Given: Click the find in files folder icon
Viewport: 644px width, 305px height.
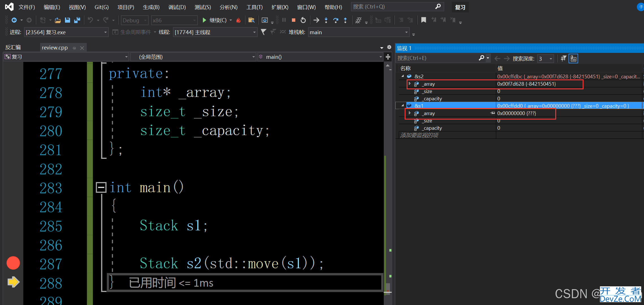Looking at the screenshot, I should pyautogui.click(x=251, y=20).
